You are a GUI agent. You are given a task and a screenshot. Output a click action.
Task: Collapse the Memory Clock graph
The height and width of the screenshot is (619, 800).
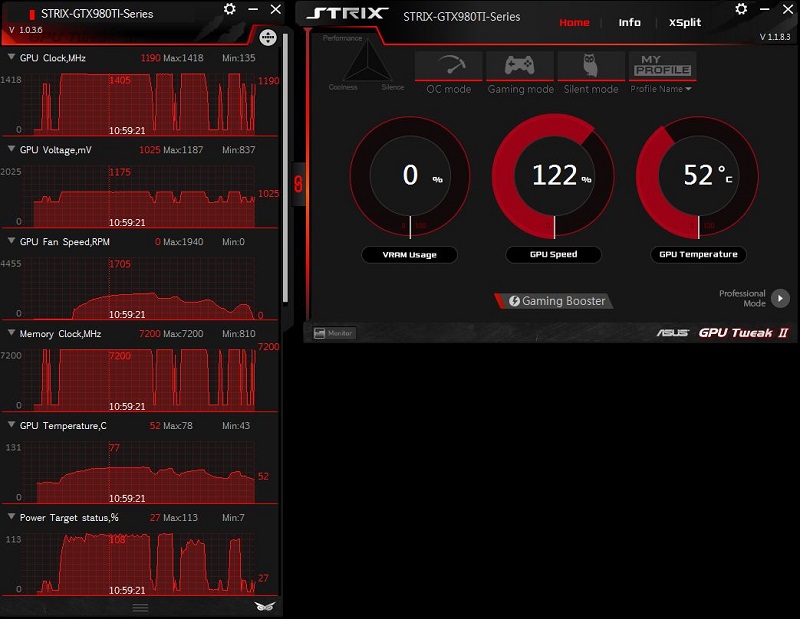click(11, 333)
